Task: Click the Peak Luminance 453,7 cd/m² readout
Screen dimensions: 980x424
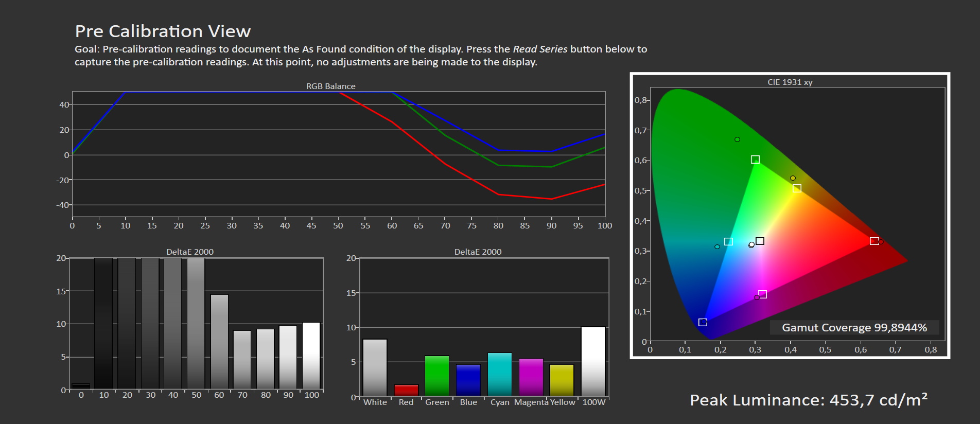Action: pyautogui.click(x=808, y=400)
